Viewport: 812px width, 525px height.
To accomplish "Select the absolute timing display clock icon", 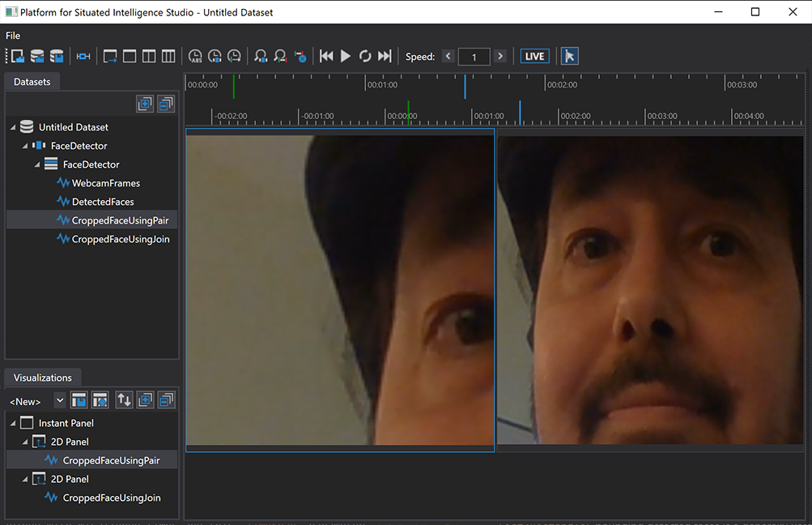I will (195, 56).
